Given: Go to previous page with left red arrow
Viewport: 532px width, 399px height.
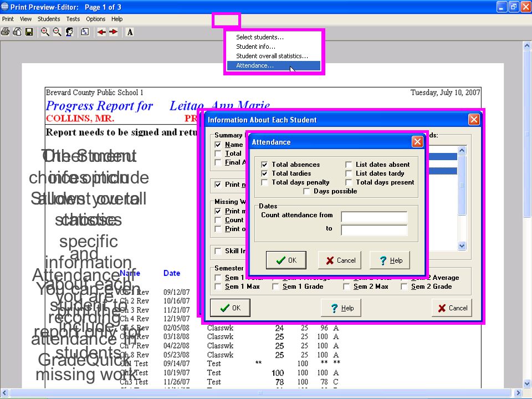Looking at the screenshot, I should click(101, 32).
